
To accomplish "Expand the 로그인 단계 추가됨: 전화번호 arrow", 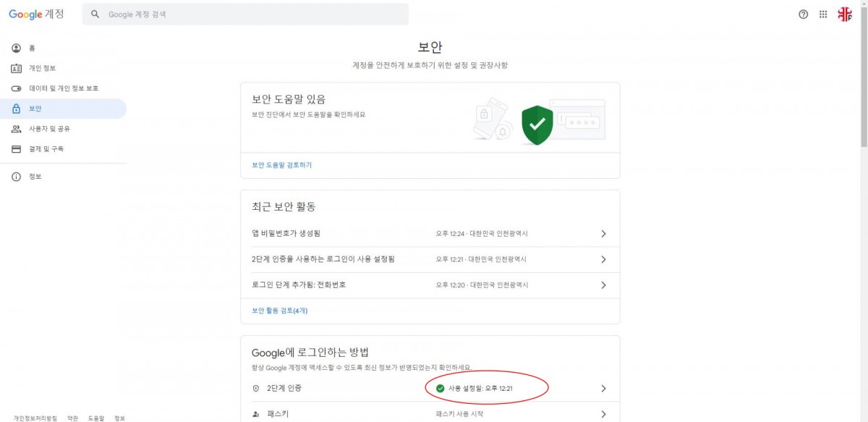I will (603, 285).
